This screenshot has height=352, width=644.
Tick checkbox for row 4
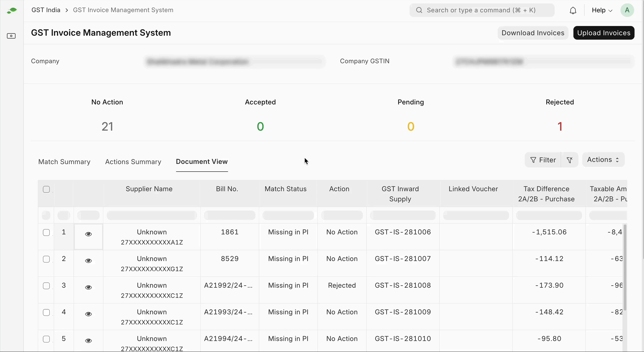coord(46,313)
